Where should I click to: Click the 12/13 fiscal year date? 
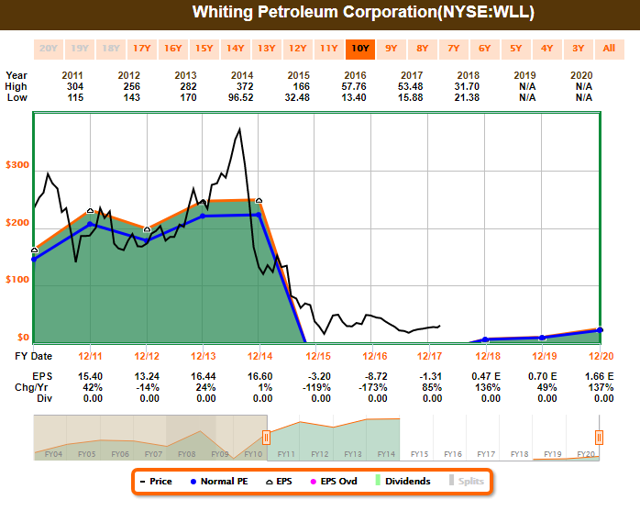[x=203, y=356]
